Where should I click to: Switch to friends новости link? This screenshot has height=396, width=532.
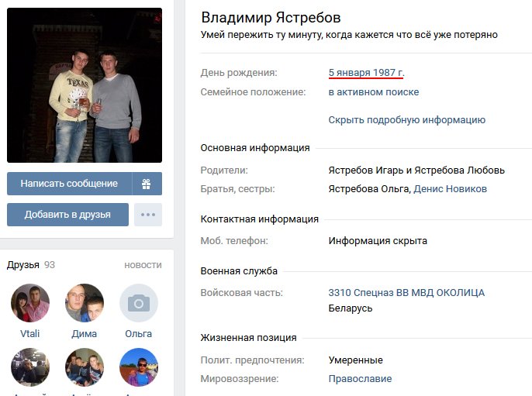[143, 265]
